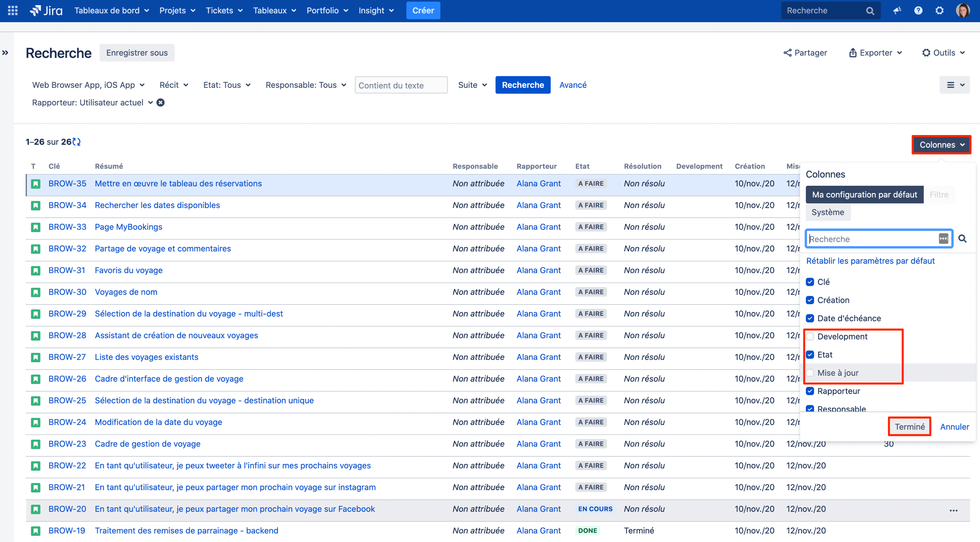Open the help question mark icon
This screenshot has height=542, width=980.
[918, 10]
